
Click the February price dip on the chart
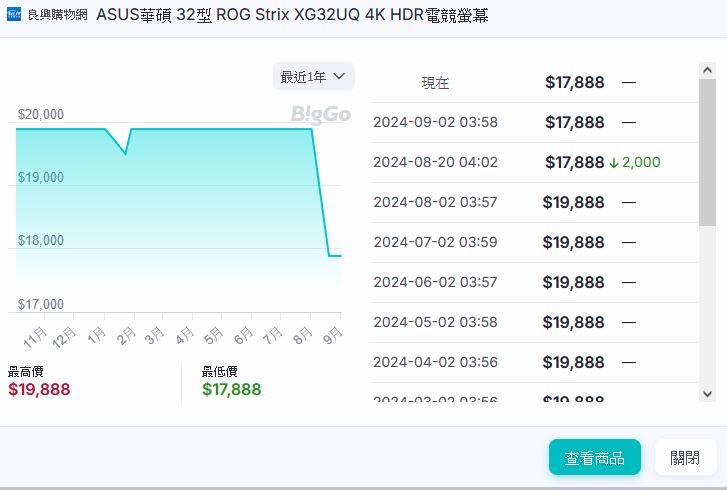125,153
